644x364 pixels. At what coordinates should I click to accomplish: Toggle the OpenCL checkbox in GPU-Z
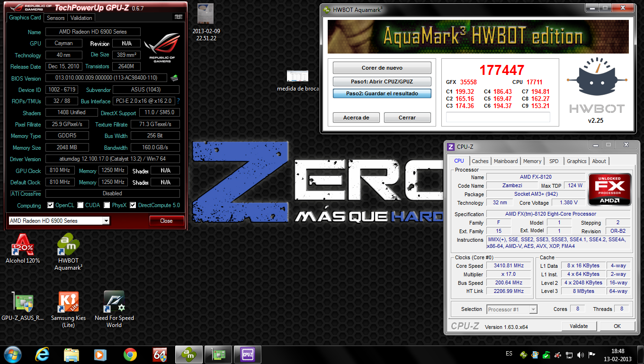click(51, 205)
